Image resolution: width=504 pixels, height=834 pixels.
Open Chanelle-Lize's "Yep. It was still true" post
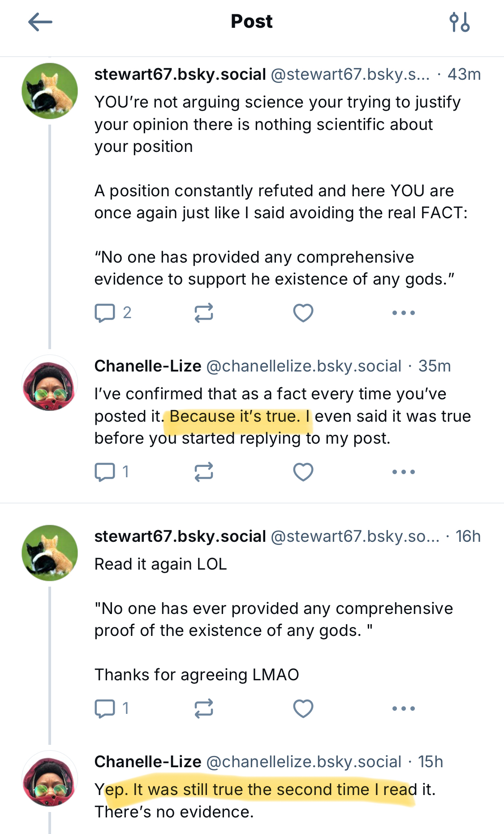[264, 801]
